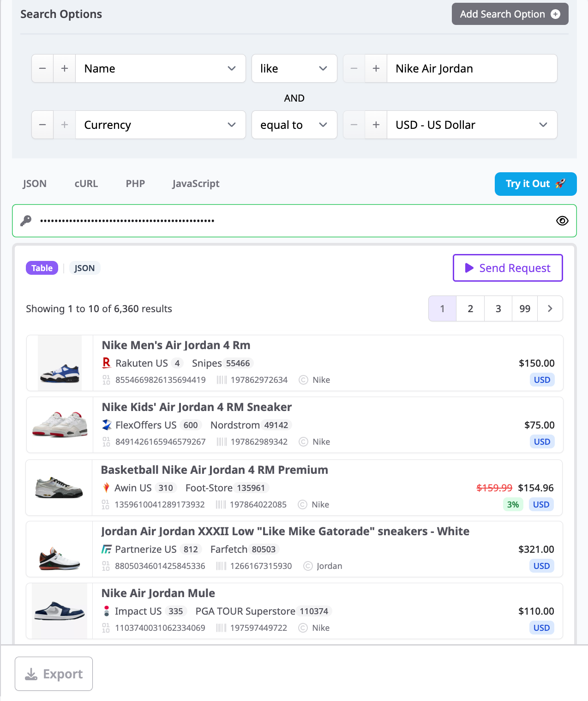The height and width of the screenshot is (701, 588).
Task: Click the minus icon before USD - US Dollar value
Action: click(354, 125)
